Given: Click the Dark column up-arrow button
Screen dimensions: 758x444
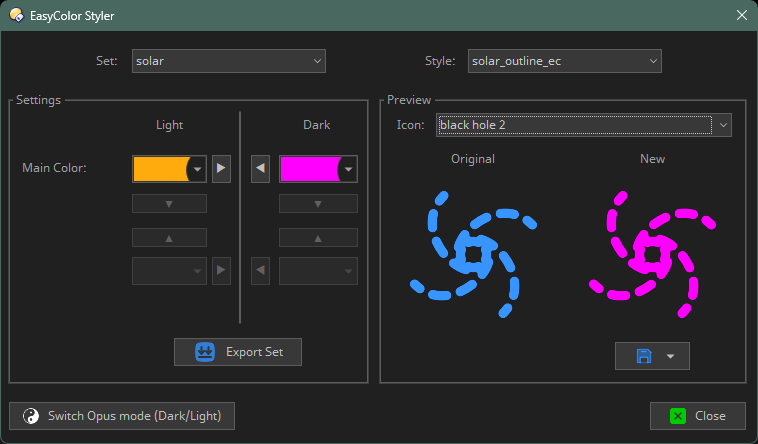Looking at the screenshot, I should 318,238.
